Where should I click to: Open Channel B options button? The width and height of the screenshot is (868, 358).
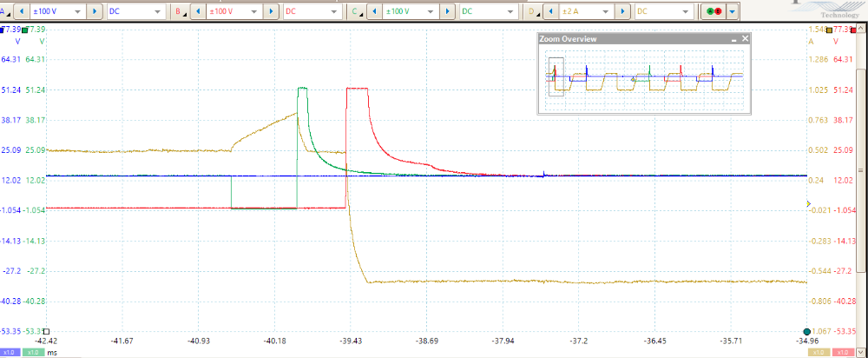pyautogui.click(x=179, y=12)
